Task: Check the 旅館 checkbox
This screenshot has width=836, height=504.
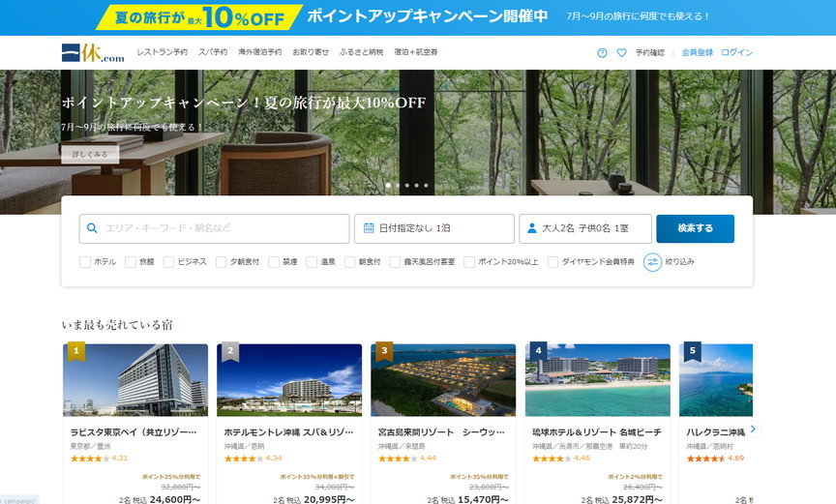Action: 130,261
